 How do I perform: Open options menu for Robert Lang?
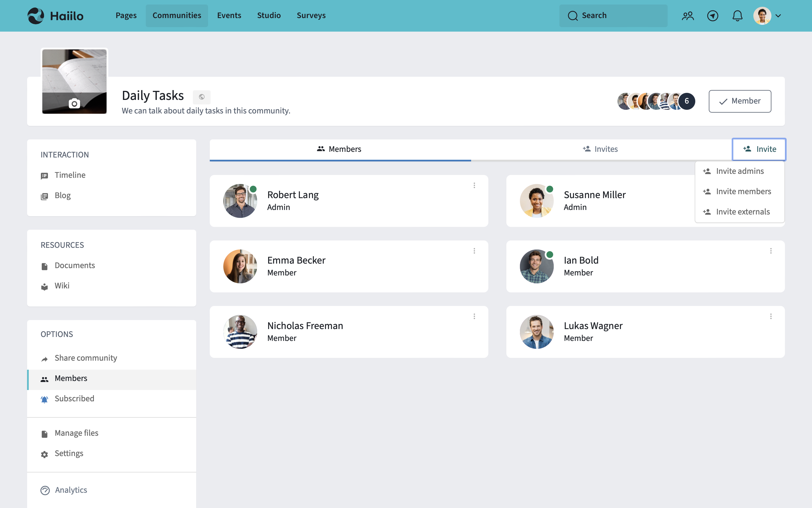point(474,185)
